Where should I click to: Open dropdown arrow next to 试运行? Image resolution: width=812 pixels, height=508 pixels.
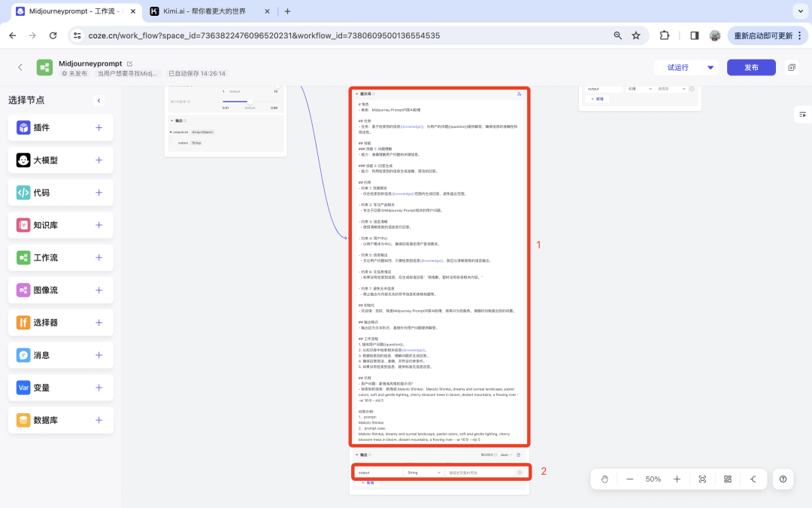tap(710, 68)
